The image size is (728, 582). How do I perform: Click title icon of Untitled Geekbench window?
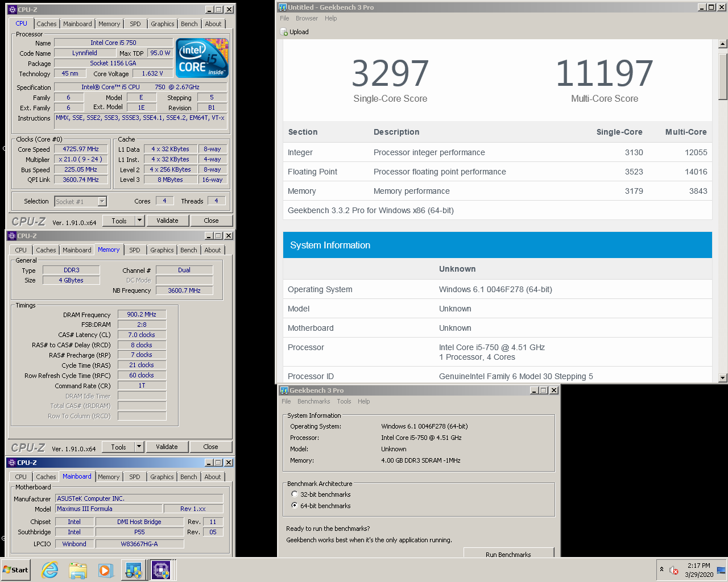coord(283,7)
